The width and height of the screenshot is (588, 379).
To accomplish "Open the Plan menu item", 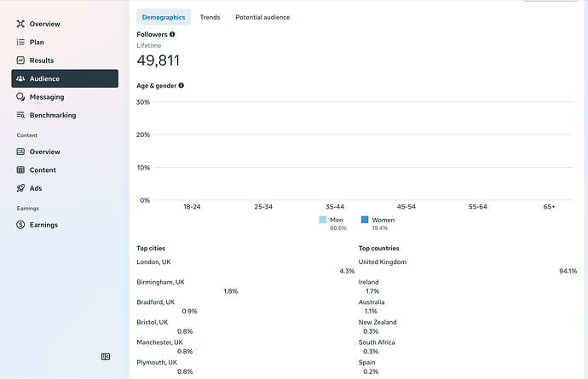I will [37, 42].
